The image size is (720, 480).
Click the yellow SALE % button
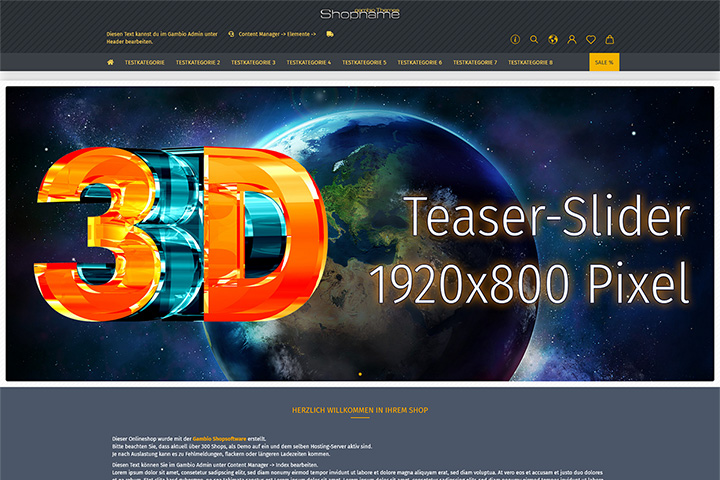(x=604, y=62)
